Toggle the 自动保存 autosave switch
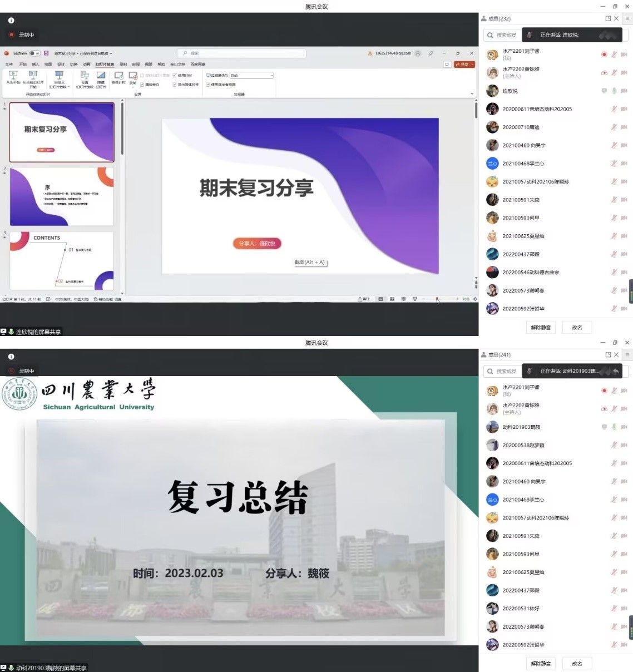 (x=34, y=53)
